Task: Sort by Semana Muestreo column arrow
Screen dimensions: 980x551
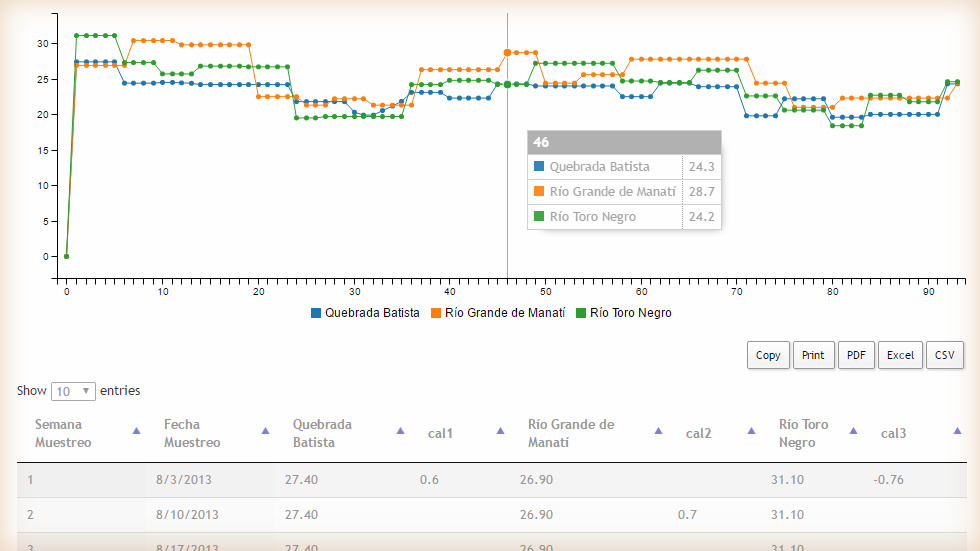Action: point(136,431)
